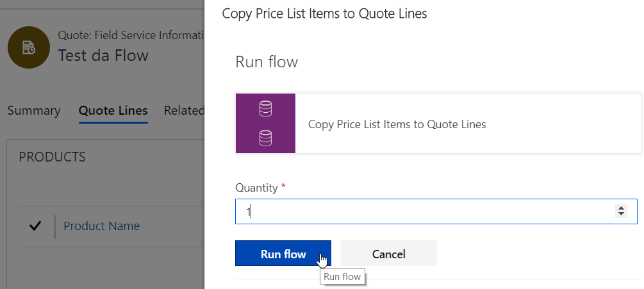Screen dimensions: 644x289
Task: Click the Quote: Field Service form label
Action: coord(131,35)
